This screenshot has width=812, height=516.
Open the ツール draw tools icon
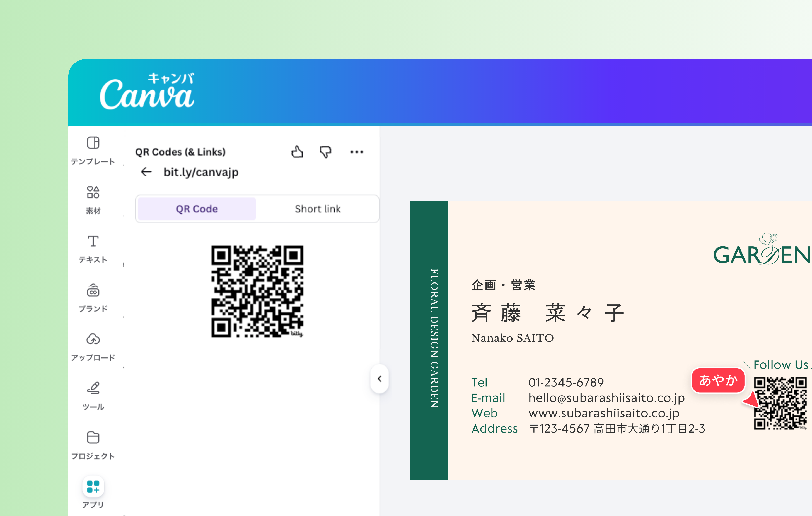pos(93,388)
